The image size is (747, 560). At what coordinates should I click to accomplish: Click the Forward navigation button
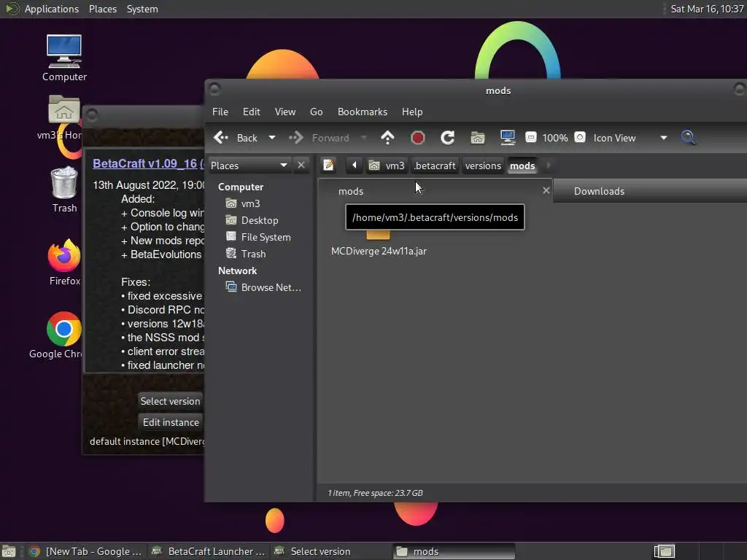[x=320, y=138]
